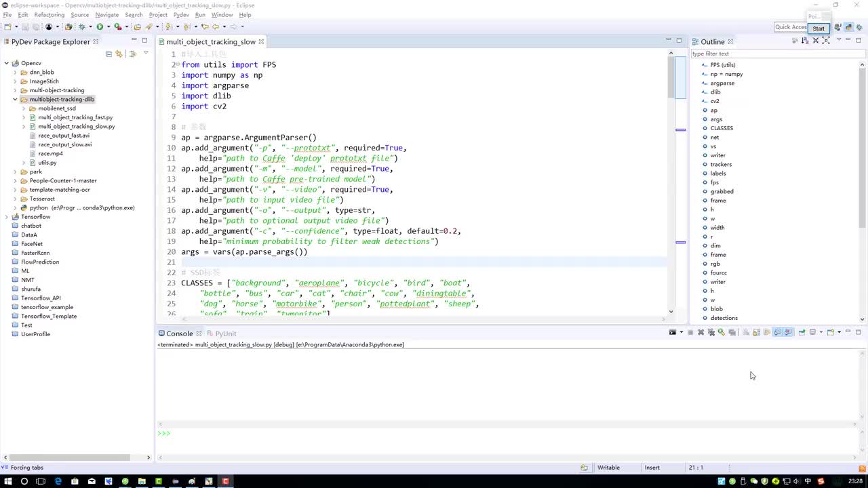Click Last Edit Location toolbar icon

[205, 27]
